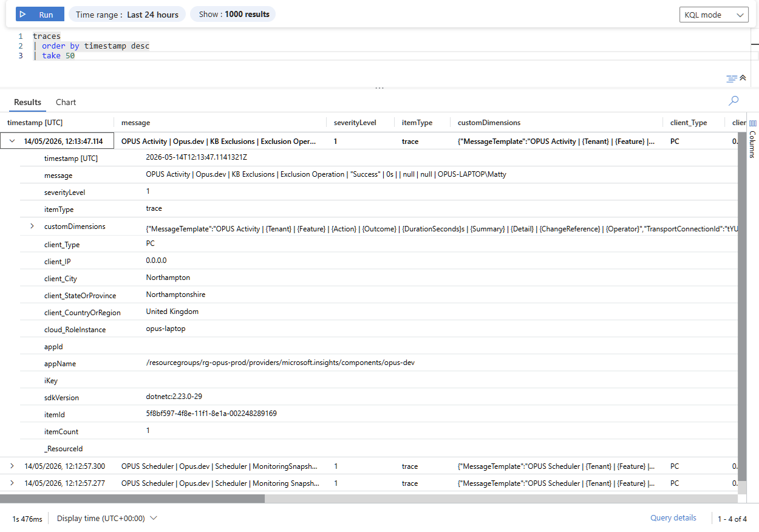Expand the customDimensions detail field
This screenshot has width=759, height=532.
coord(32,226)
